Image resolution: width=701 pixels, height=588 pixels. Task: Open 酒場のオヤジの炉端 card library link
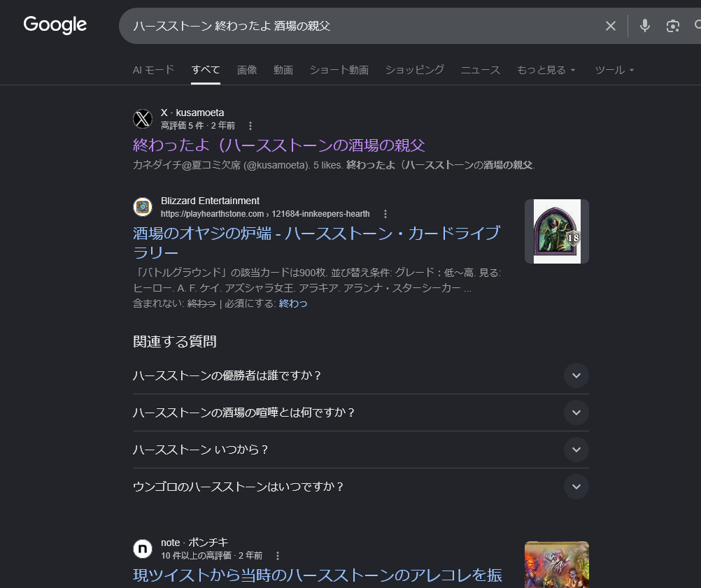tap(316, 243)
